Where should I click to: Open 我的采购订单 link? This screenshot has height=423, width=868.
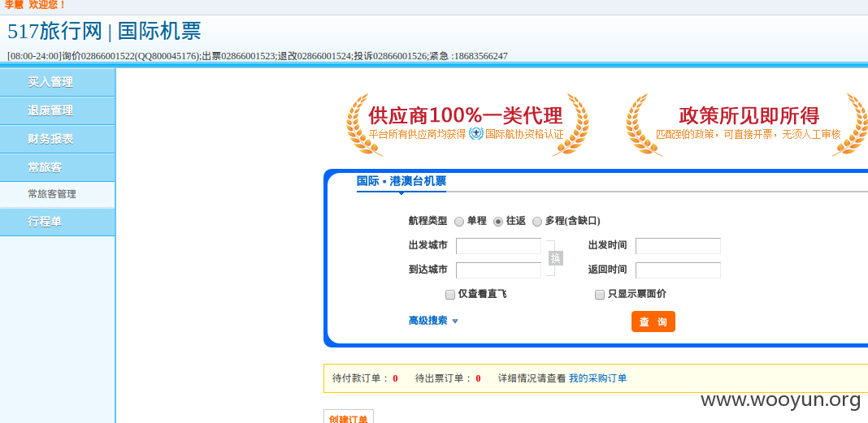pos(598,379)
